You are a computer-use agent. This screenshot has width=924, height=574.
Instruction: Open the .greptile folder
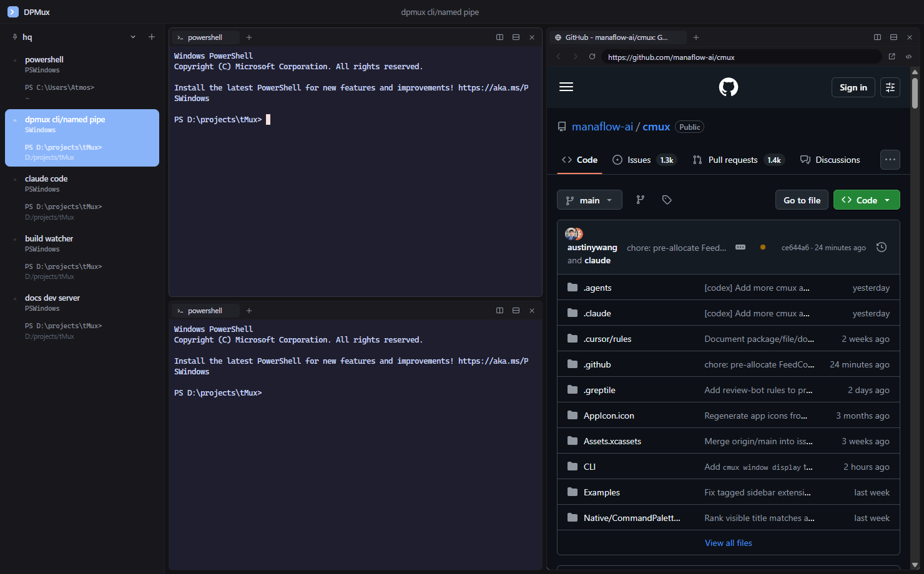click(x=599, y=390)
